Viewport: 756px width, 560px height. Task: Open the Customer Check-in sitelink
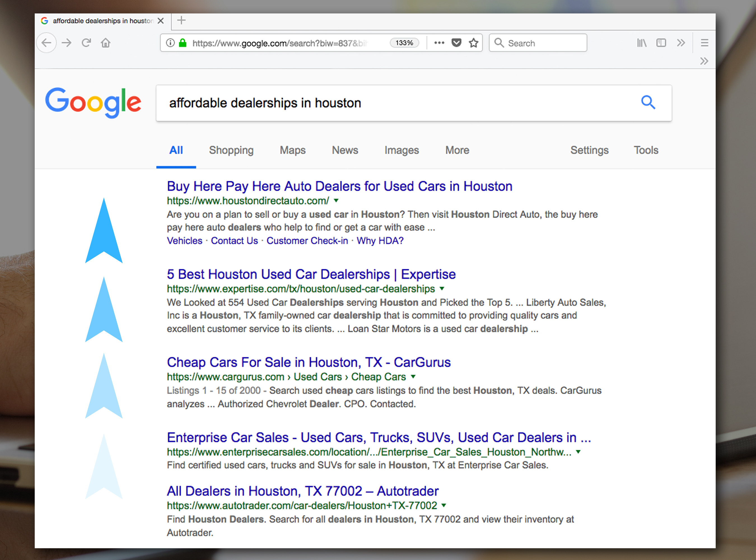click(307, 241)
